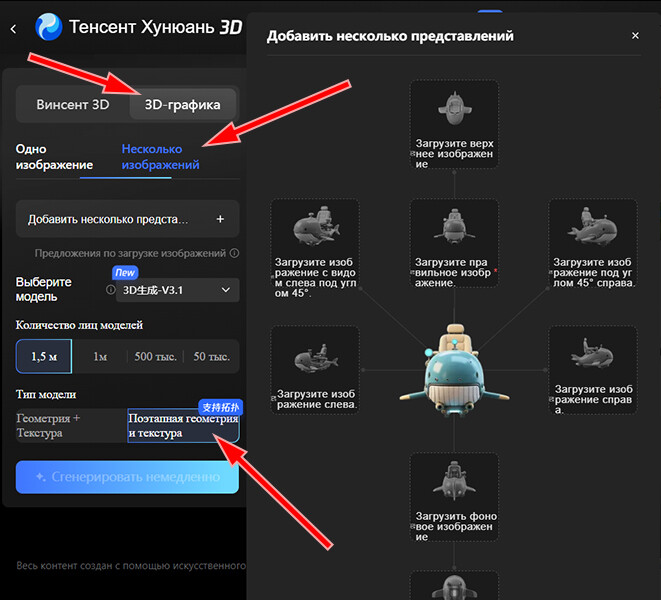This screenshot has height=600, width=661.
Task: Upload the left side view slot
Action: coord(315,369)
